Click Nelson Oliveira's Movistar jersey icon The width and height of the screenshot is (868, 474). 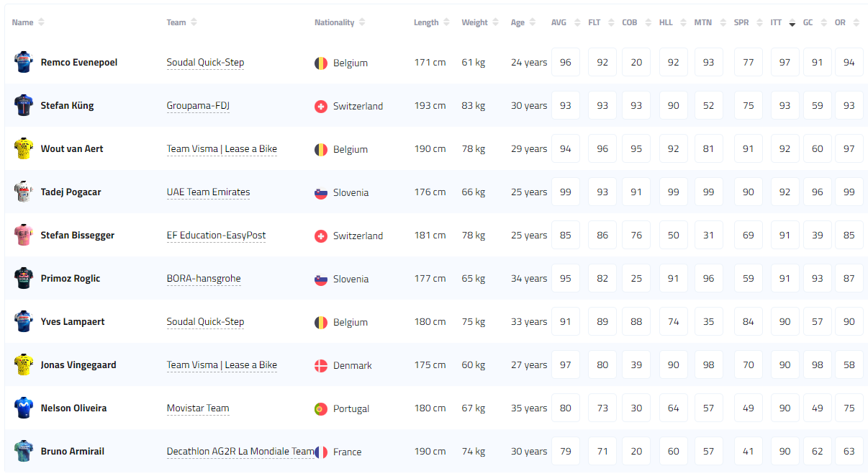(24, 408)
